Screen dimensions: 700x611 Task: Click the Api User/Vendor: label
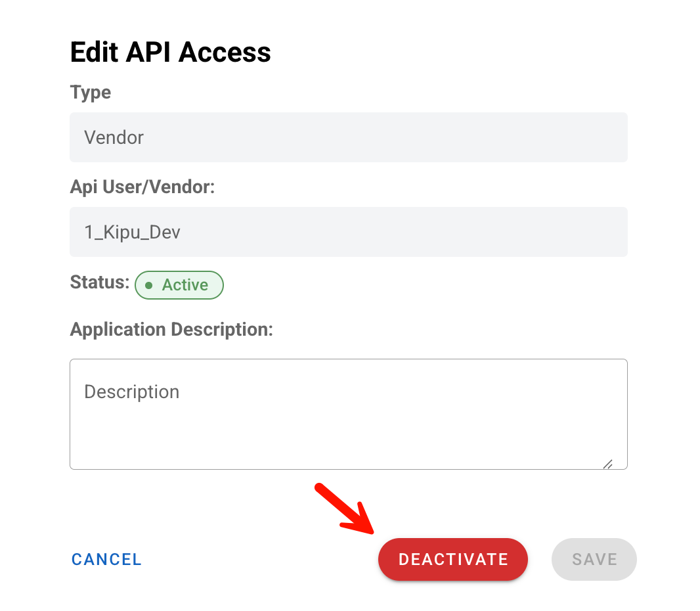142,187
